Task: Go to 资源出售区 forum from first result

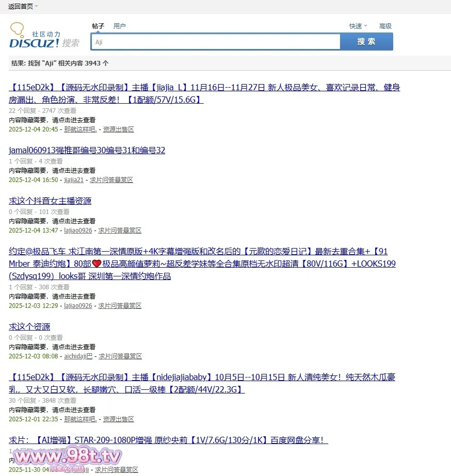Action: (x=118, y=129)
